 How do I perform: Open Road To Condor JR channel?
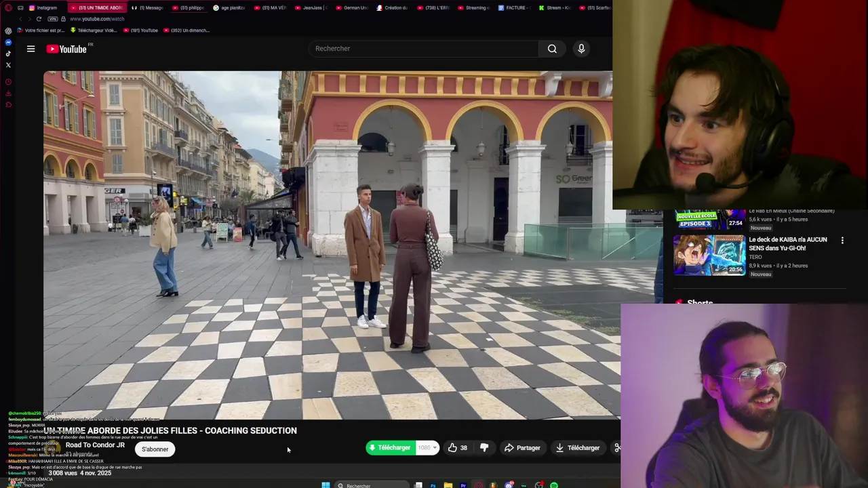(x=95, y=445)
